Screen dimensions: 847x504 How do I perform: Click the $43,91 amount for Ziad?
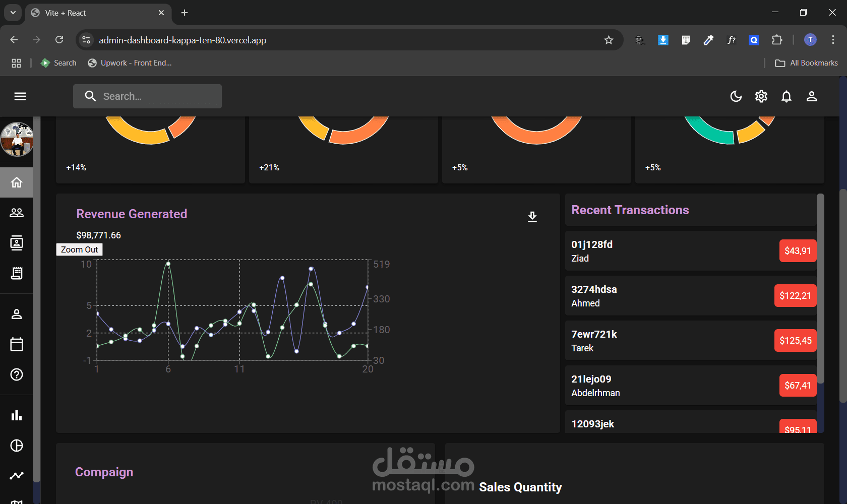pyautogui.click(x=798, y=250)
